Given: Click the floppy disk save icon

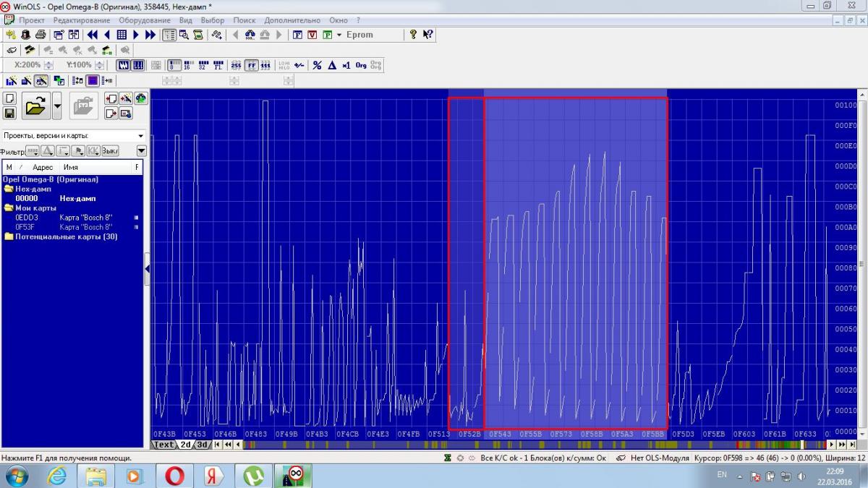Looking at the screenshot, I should tap(9, 114).
